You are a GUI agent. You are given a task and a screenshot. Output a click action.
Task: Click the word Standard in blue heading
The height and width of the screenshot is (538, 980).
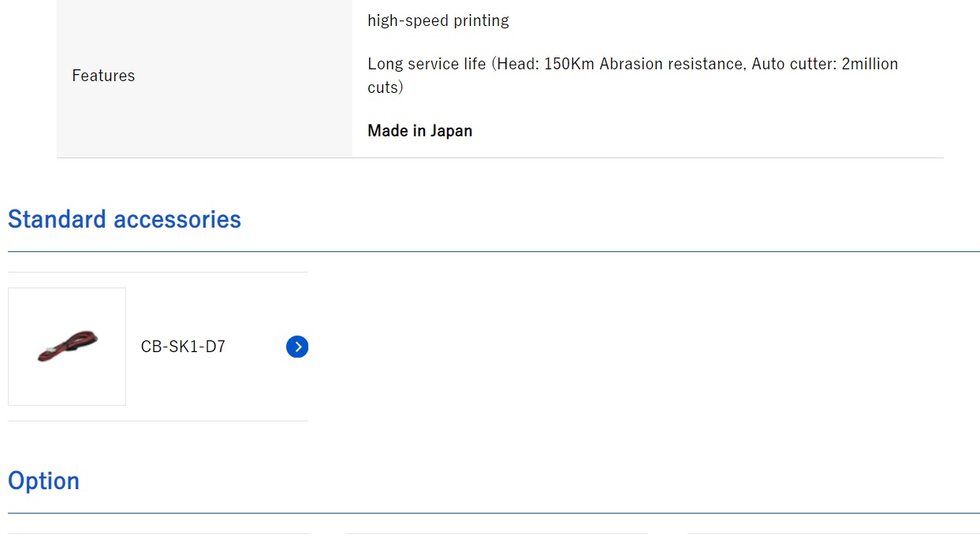coord(57,219)
